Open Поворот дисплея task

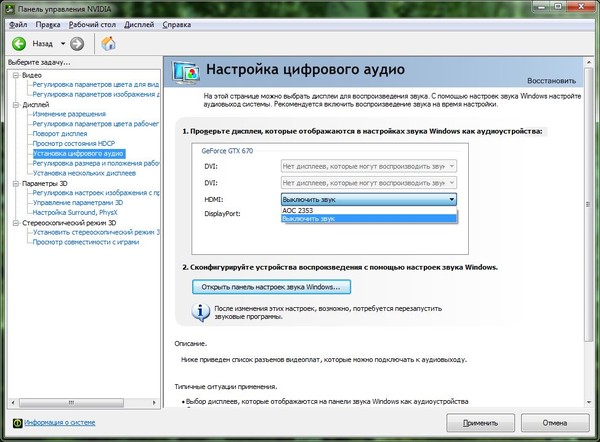(x=60, y=134)
